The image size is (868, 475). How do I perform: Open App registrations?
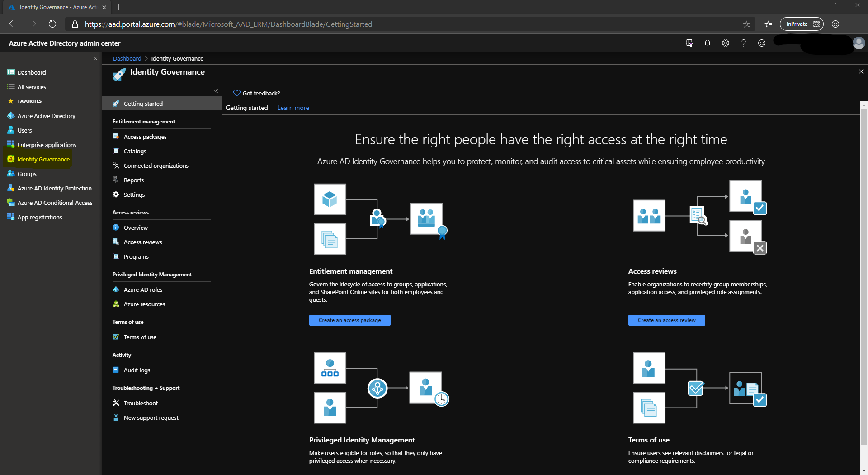(x=34, y=217)
